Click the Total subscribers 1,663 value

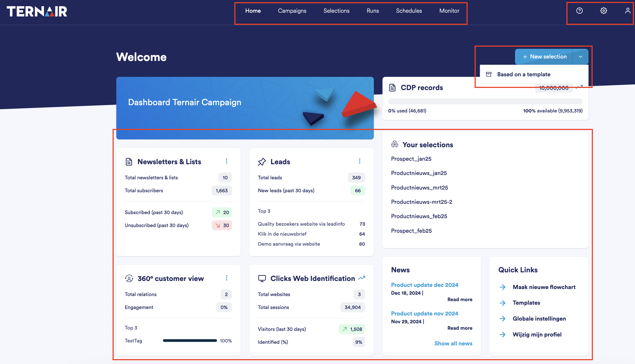click(222, 191)
